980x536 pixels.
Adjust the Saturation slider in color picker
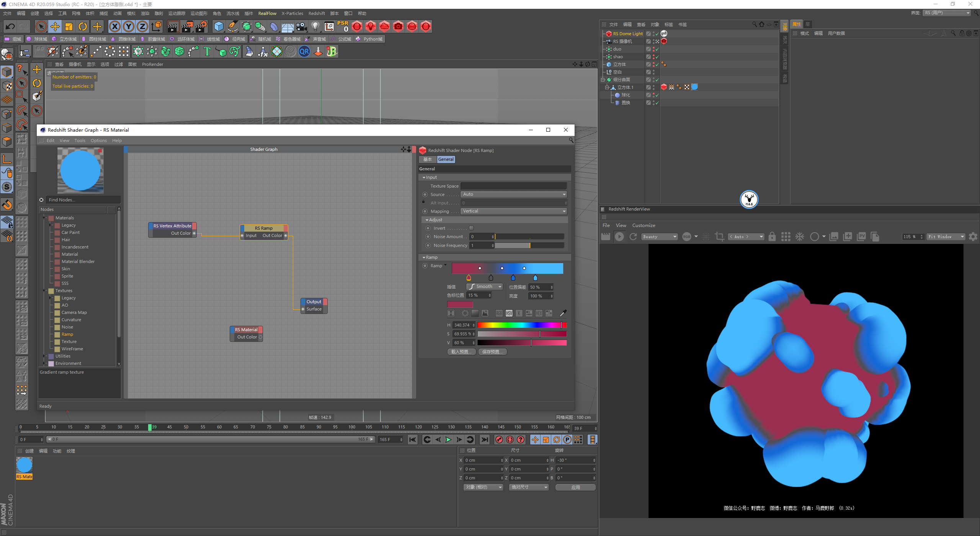[522, 334]
